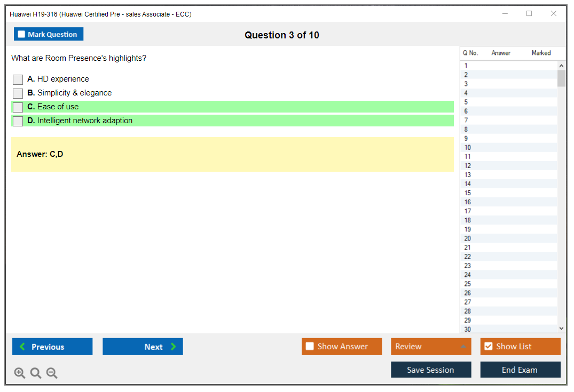Uncheck the Show List option
Screen dimensions: 574x392
(x=488, y=347)
